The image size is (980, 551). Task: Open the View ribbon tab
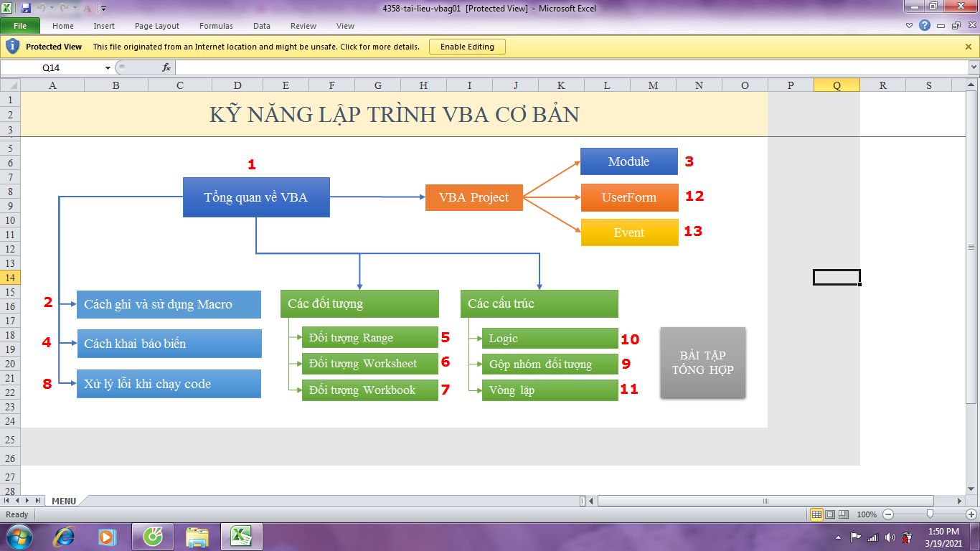345,26
